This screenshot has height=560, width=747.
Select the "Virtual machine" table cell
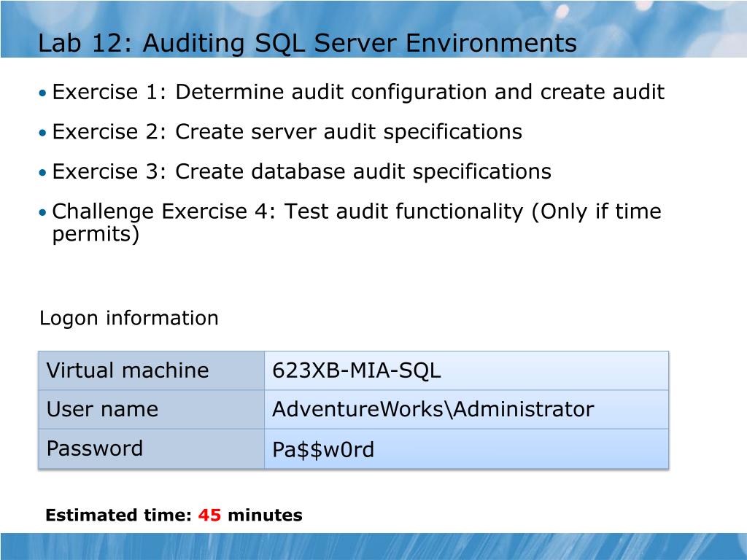point(152,370)
